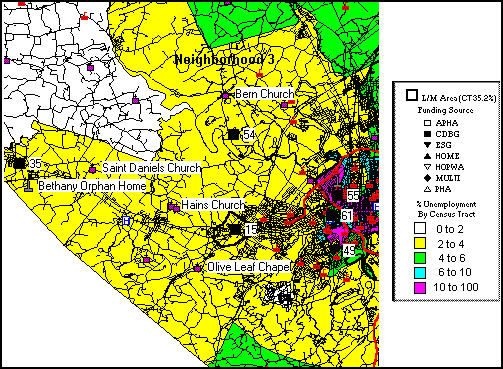Screen dimensions: 503x369
Task: Select the Saint Daniels Church marker icon
Action: [93, 170]
